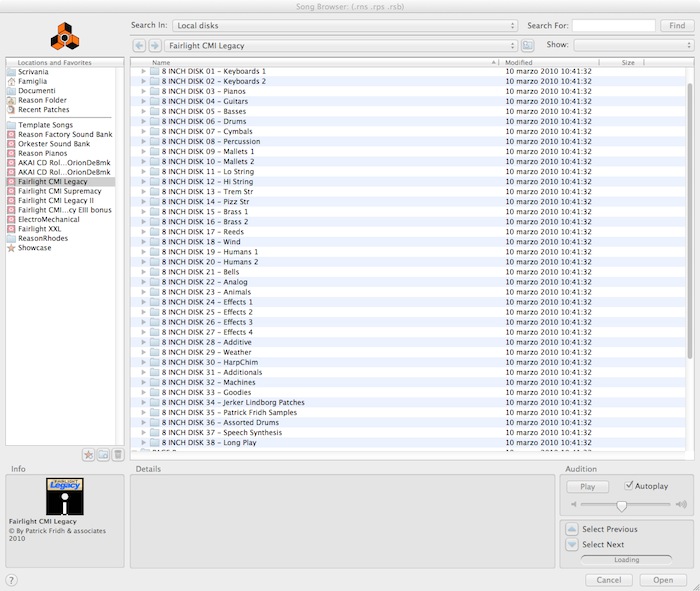Viewport: 700px width, 591px height.
Task: Click the Search For text field
Action: pos(613,25)
